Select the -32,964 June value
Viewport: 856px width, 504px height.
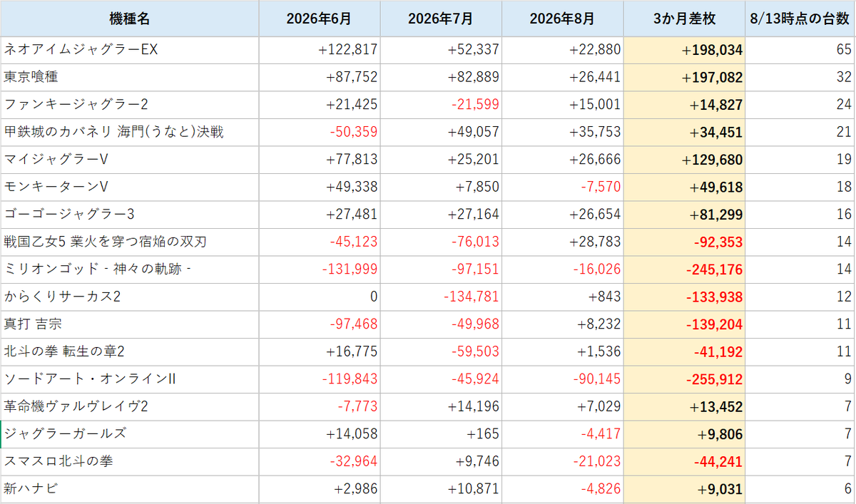(x=319, y=462)
